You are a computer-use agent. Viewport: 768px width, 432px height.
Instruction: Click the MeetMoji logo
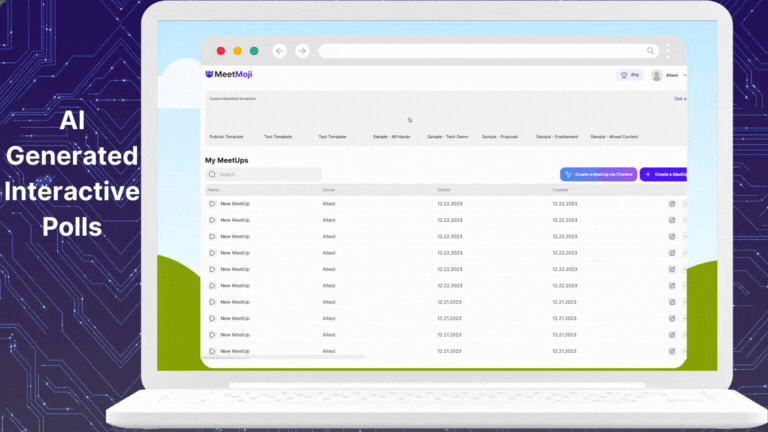(229, 74)
